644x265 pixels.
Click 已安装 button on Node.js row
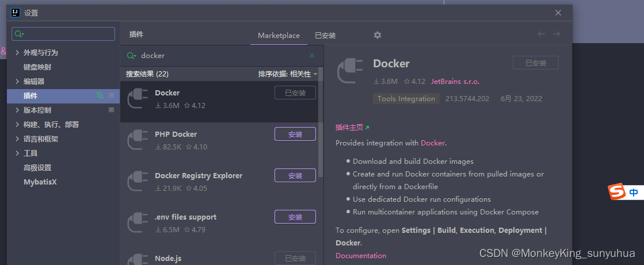coord(295,258)
